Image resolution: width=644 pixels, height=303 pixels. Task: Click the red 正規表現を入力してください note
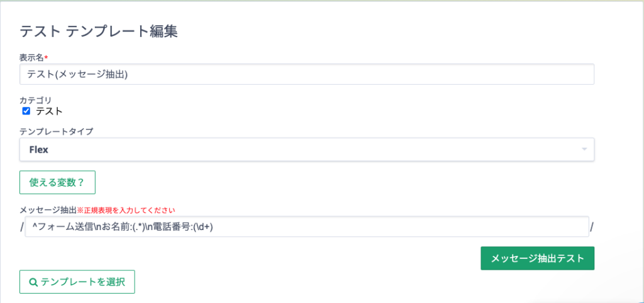(126, 210)
